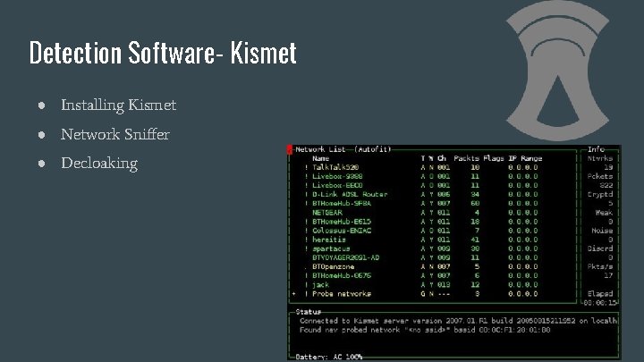Image resolution: width=644 pixels, height=362 pixels.
Task: Select the BTHomeHub-E615 network row
Action: pos(421,222)
